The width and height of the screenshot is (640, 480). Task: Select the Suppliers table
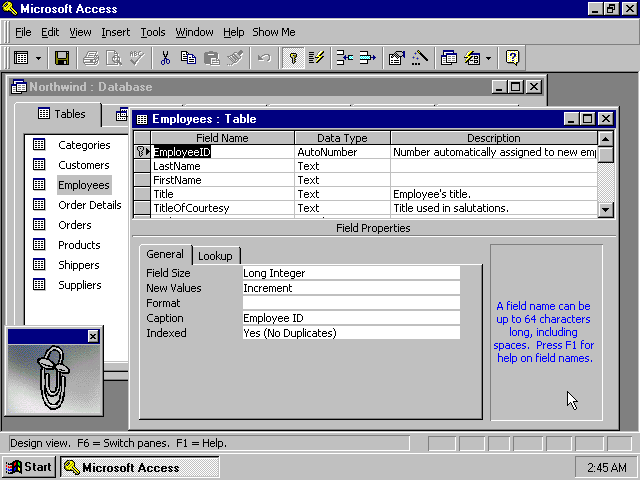pos(80,285)
